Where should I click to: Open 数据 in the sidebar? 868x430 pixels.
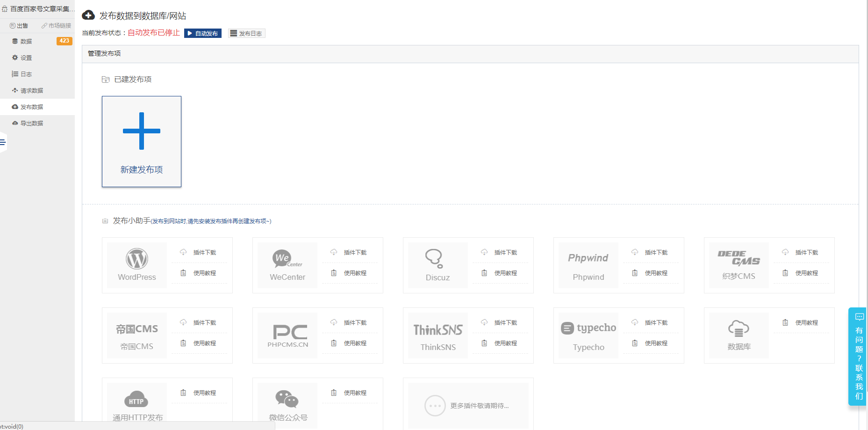pyautogui.click(x=26, y=41)
